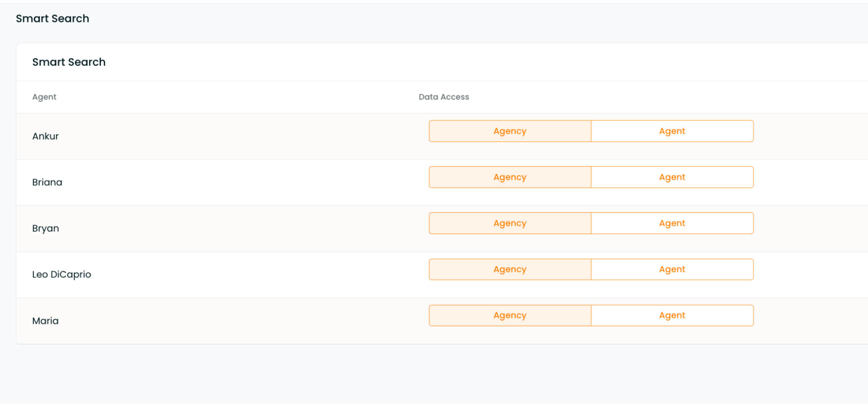Set Ankur's data access to Agency
Image resolution: width=868 pixels, height=404 pixels.
(510, 131)
